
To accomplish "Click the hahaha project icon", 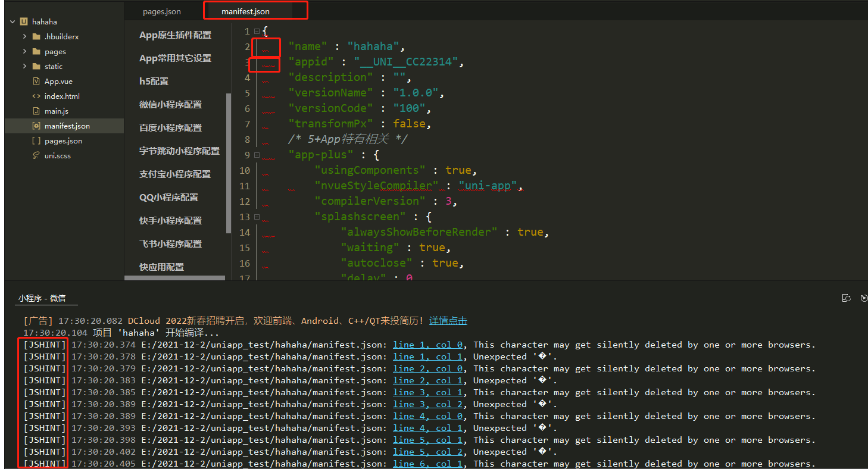I will coord(24,21).
